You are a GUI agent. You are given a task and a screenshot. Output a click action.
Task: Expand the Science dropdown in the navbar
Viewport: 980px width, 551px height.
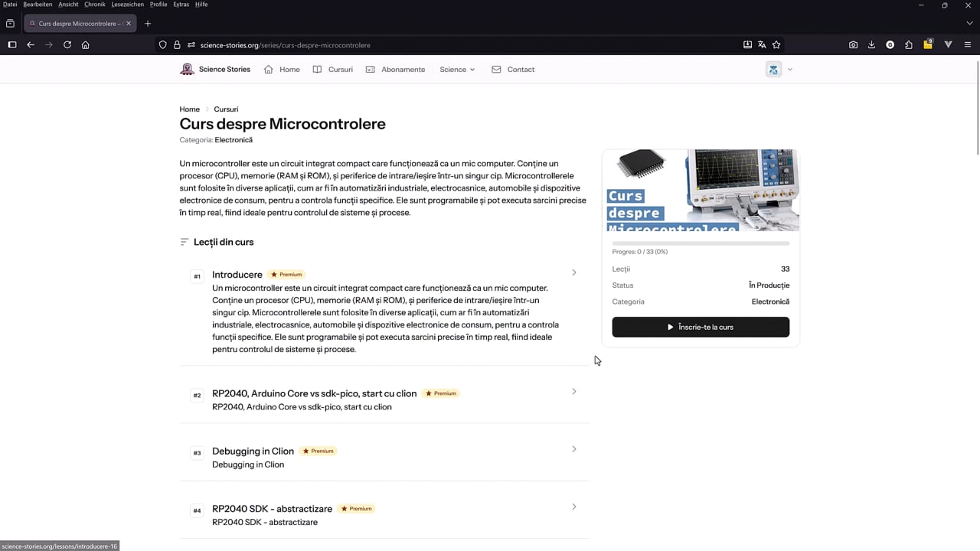point(457,70)
